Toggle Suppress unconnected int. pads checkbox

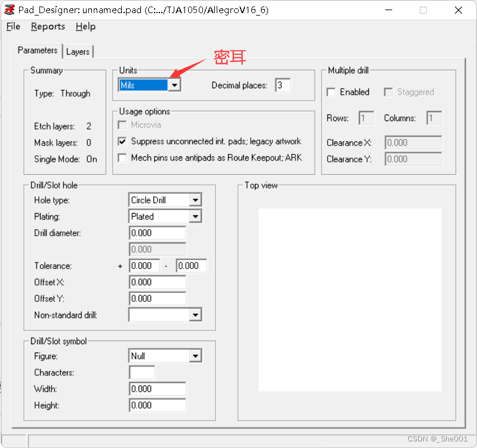click(122, 142)
